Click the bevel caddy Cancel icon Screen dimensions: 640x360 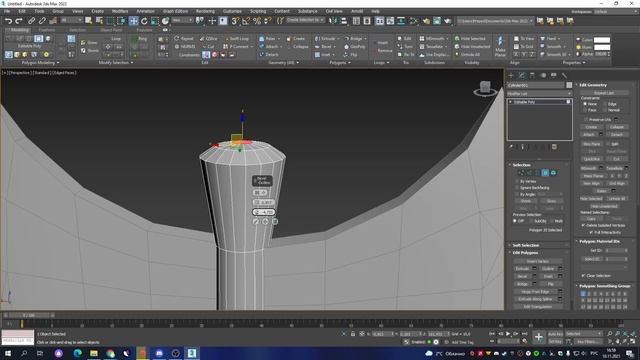coord(275,222)
